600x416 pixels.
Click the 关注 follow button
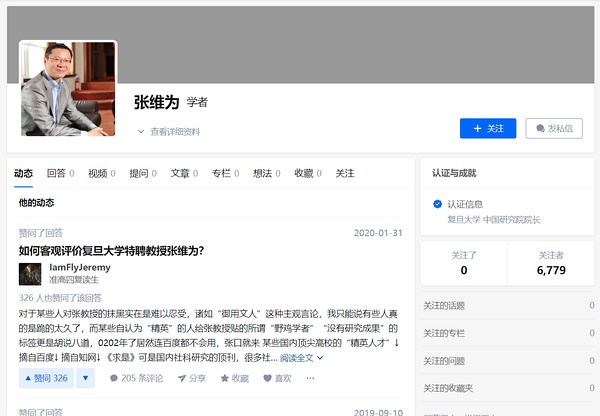point(488,128)
